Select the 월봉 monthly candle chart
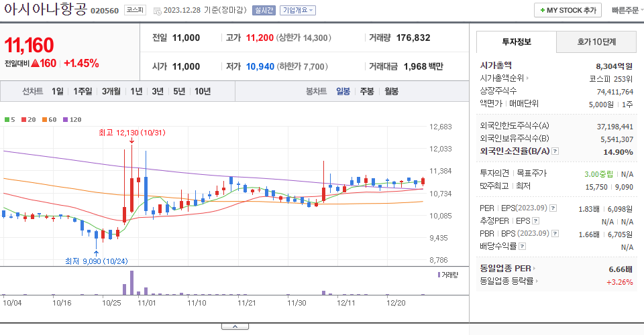Image resolution: width=644 pixels, height=335 pixels. pos(391,91)
